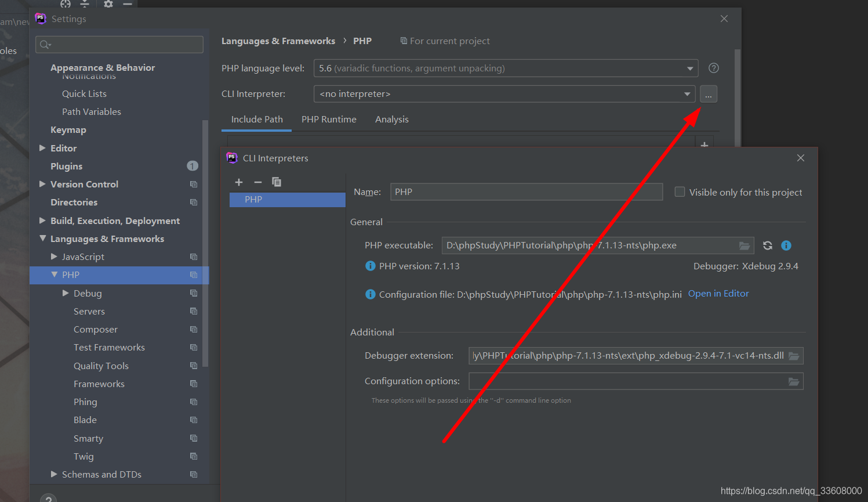Browse for the Debugger extension file
This screenshot has width=868, height=502.
tap(794, 356)
